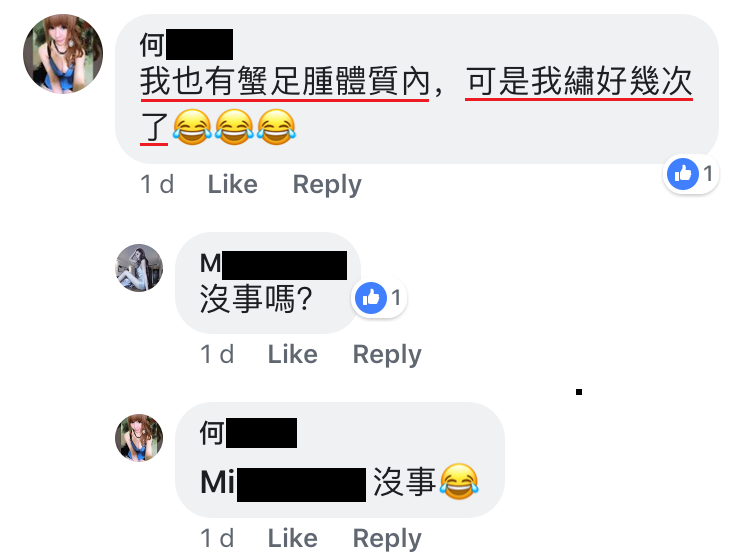View the thumbs-up reaction count on the 我也有蟹足腫體質 comment

point(691,174)
